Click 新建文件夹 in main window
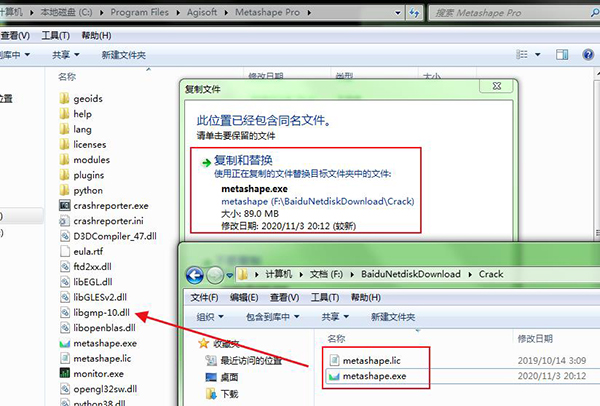The image size is (600, 406). click(x=124, y=55)
